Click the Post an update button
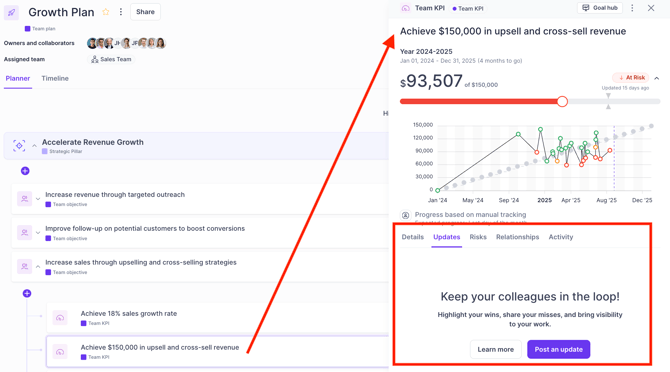This screenshot has width=670, height=372. [x=558, y=349]
